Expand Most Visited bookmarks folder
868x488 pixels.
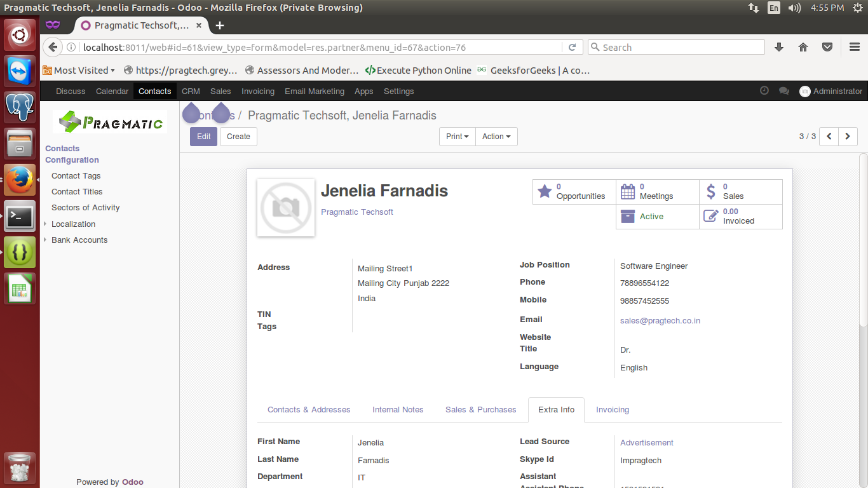[79, 71]
